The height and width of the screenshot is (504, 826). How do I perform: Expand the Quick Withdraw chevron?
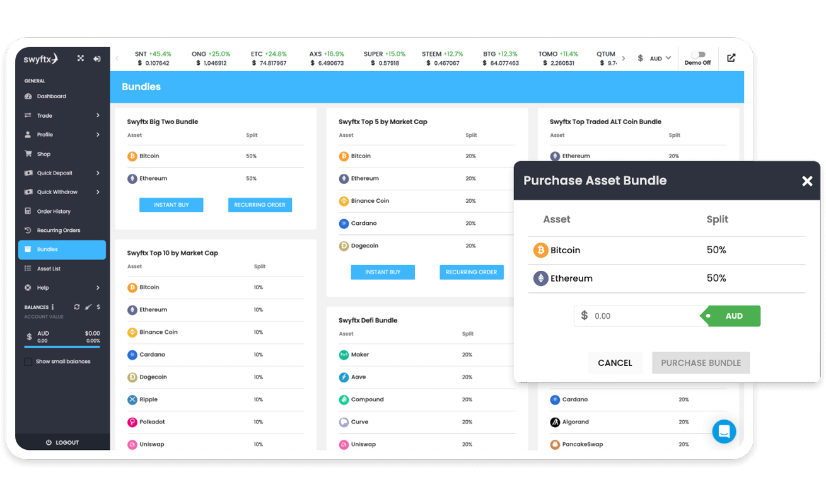coord(98,192)
